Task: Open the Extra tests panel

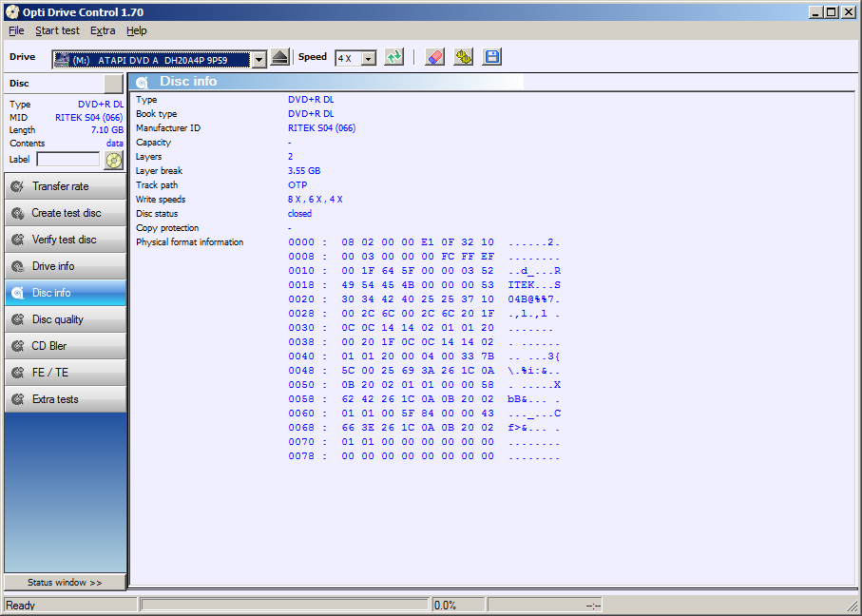Action: pyautogui.click(x=66, y=399)
